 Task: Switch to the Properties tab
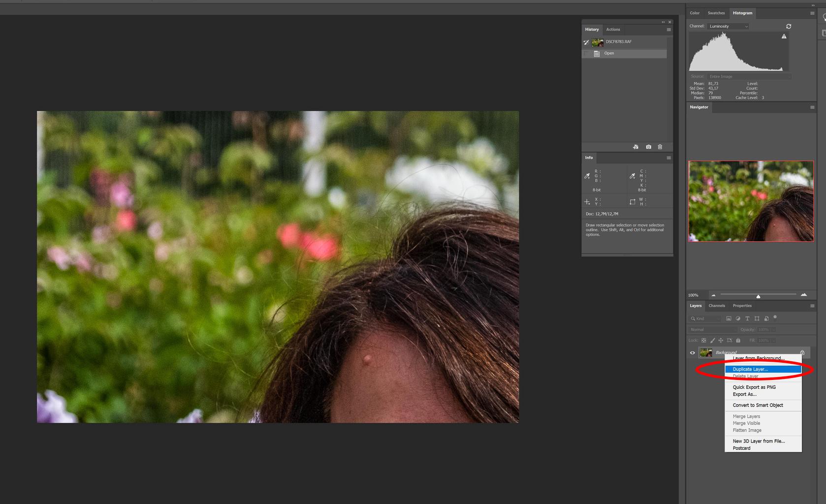coord(742,306)
